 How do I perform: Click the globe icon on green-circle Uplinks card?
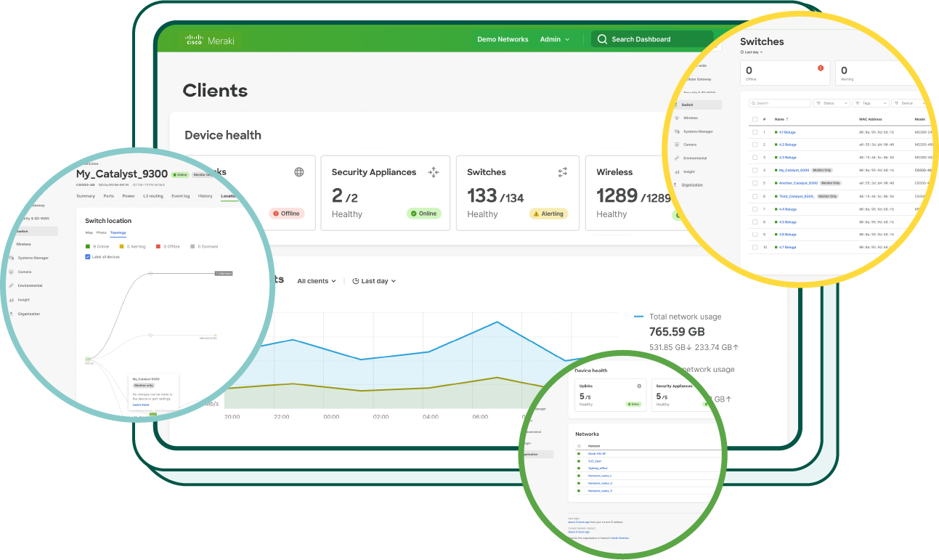[639, 386]
